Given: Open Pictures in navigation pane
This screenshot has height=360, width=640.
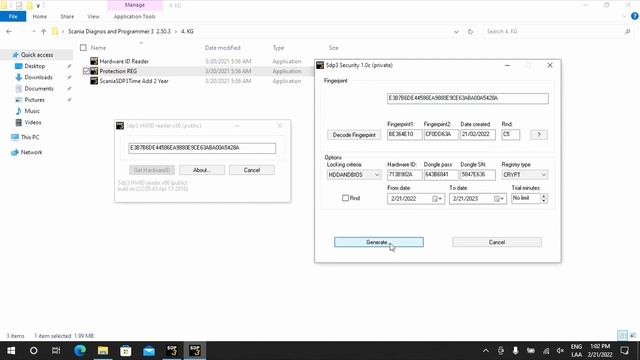Looking at the screenshot, I should pos(34,100).
